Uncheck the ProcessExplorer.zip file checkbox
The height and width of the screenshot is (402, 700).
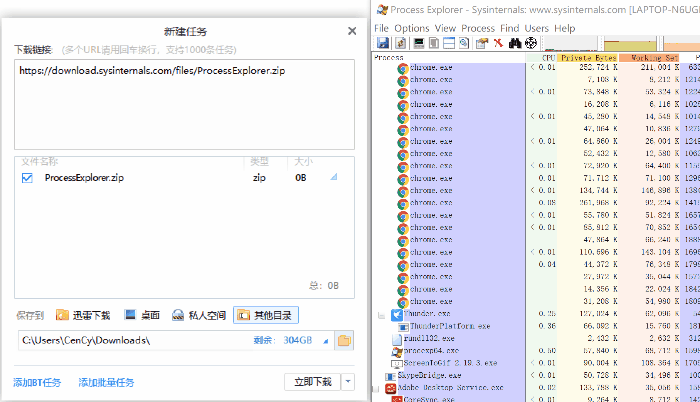[x=27, y=178]
